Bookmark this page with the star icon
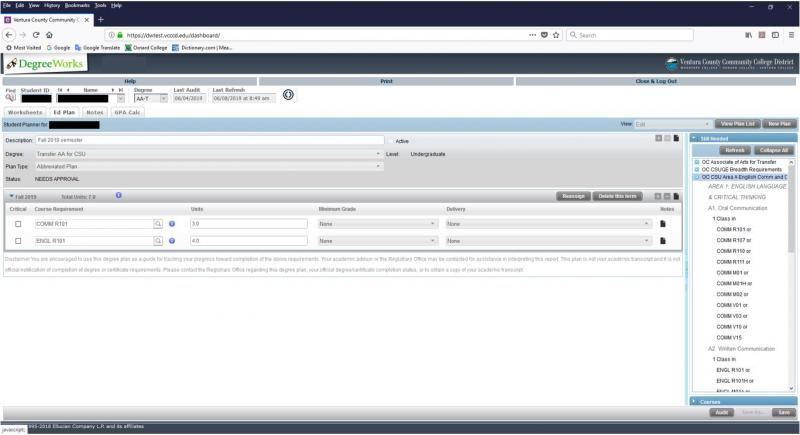Viewport: 800px width, 435px height. pyautogui.click(x=556, y=35)
